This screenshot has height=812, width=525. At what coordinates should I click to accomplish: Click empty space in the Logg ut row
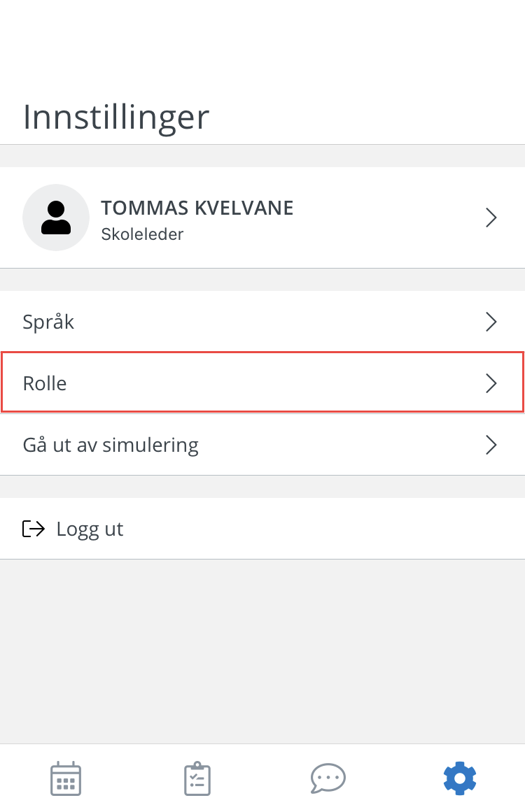pyautogui.click(x=321, y=529)
